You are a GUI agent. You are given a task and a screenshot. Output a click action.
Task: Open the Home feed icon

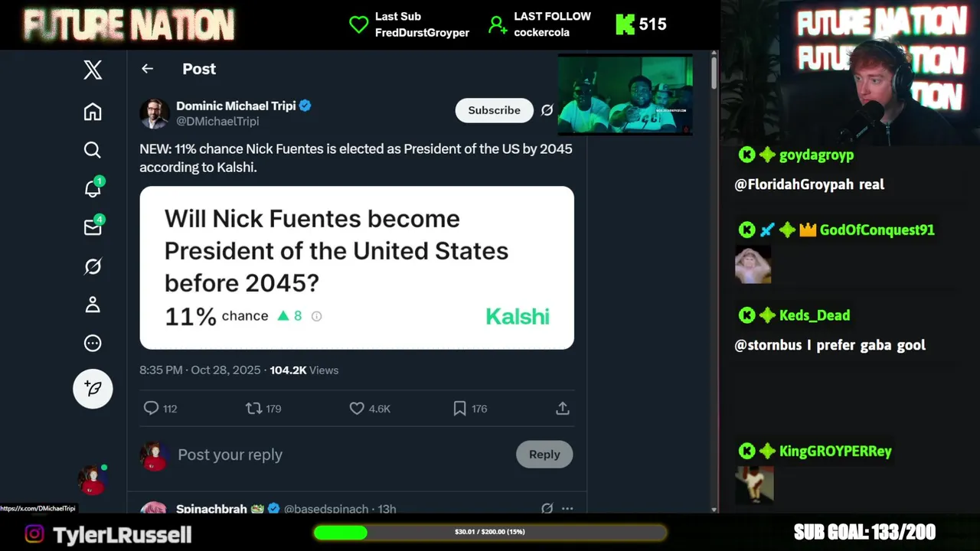click(x=93, y=112)
